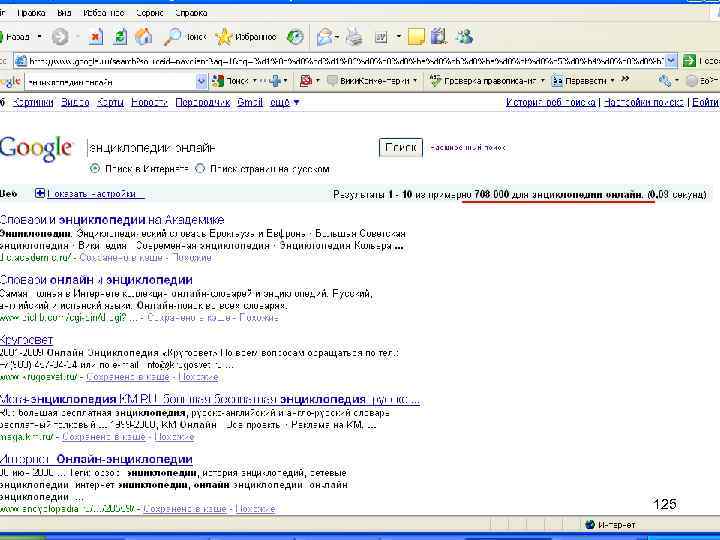Screen dimensions: 720x540
Task: Print the page using printer icon
Action: tap(354, 37)
